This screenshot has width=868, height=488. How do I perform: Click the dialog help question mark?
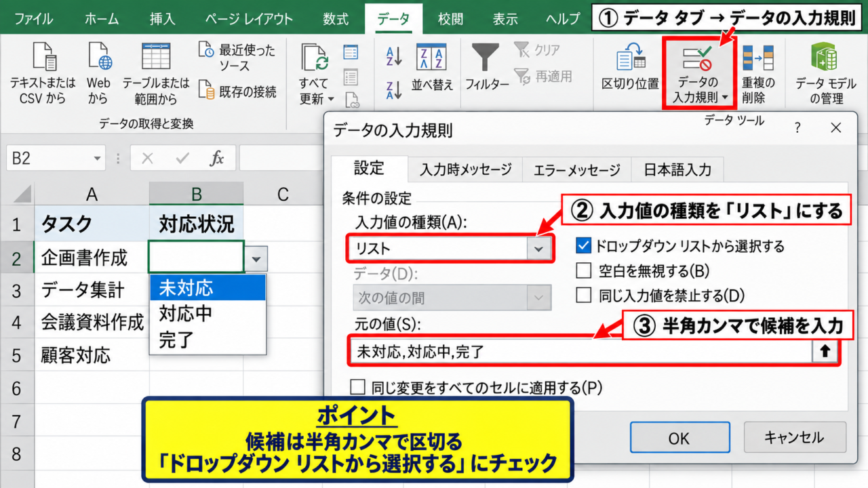coord(797,127)
